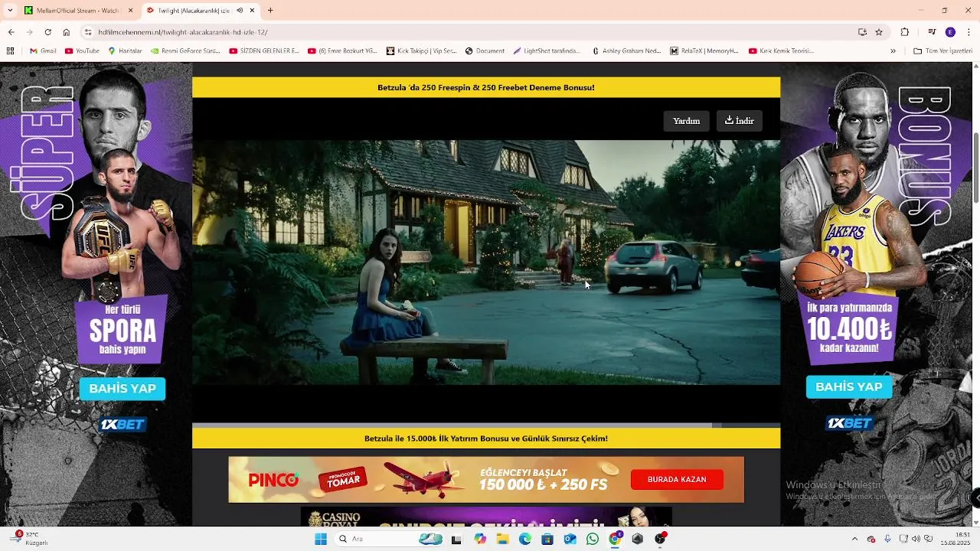980x551 pixels.
Task: Click right BAHİS YAP button
Action: tap(848, 386)
